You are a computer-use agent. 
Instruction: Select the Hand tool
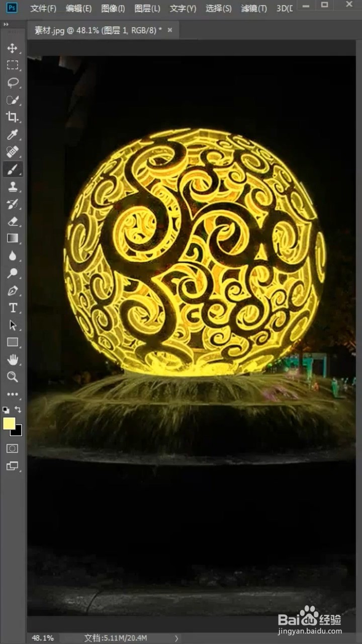tap(13, 359)
